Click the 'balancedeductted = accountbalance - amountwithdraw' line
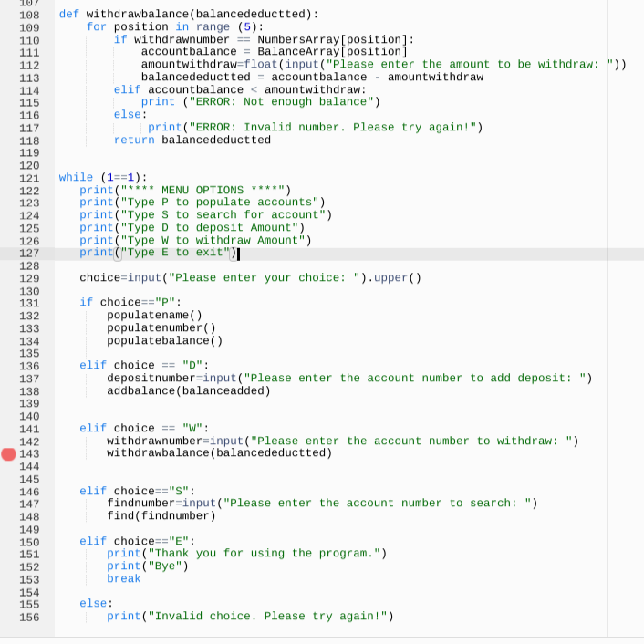Viewport: 644px width, 644px height. (x=312, y=77)
